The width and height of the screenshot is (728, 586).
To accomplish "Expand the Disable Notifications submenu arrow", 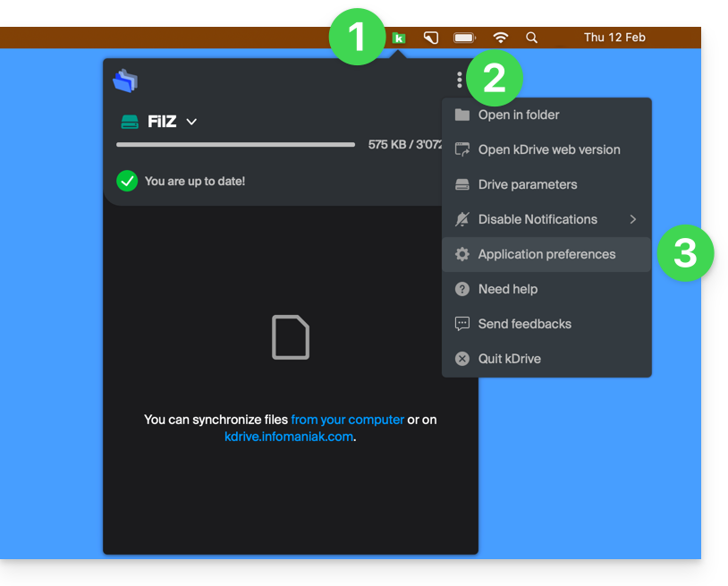I will click(x=633, y=219).
